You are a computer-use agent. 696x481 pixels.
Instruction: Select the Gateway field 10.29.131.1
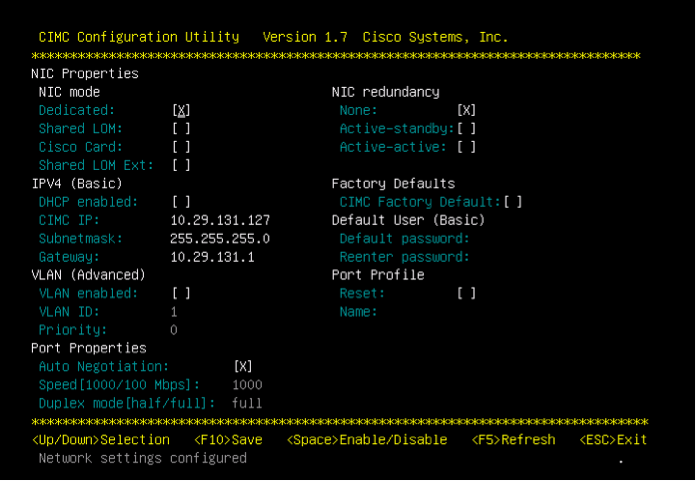click(212, 257)
